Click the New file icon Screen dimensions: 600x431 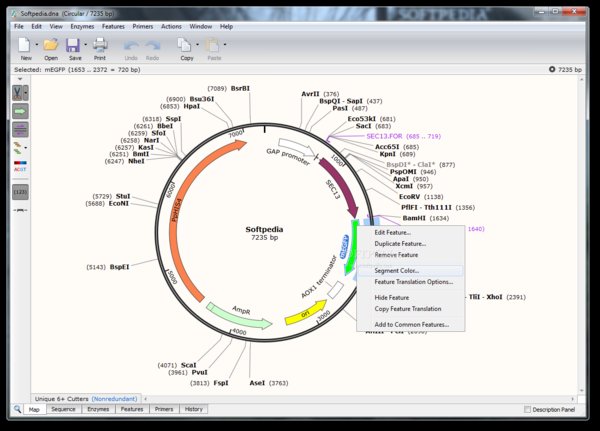point(25,45)
